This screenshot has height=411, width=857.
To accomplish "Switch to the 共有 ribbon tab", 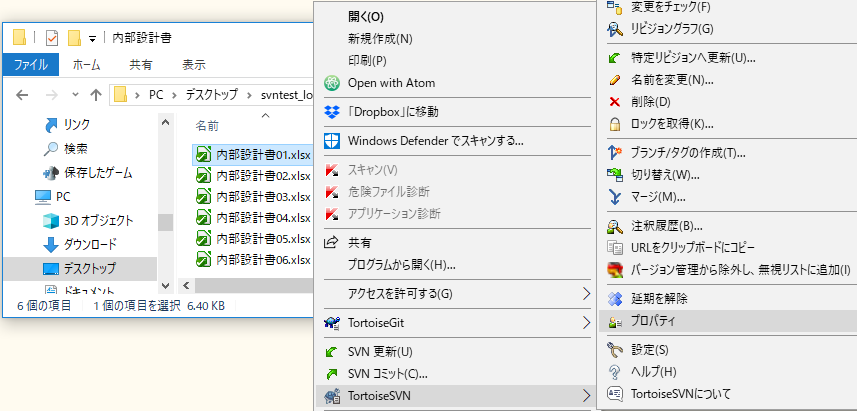I will click(x=140, y=65).
